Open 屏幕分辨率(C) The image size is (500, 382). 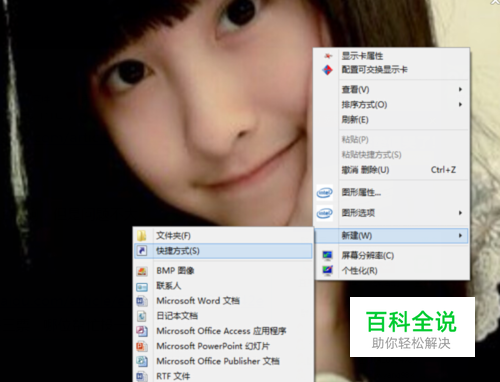[391, 256]
